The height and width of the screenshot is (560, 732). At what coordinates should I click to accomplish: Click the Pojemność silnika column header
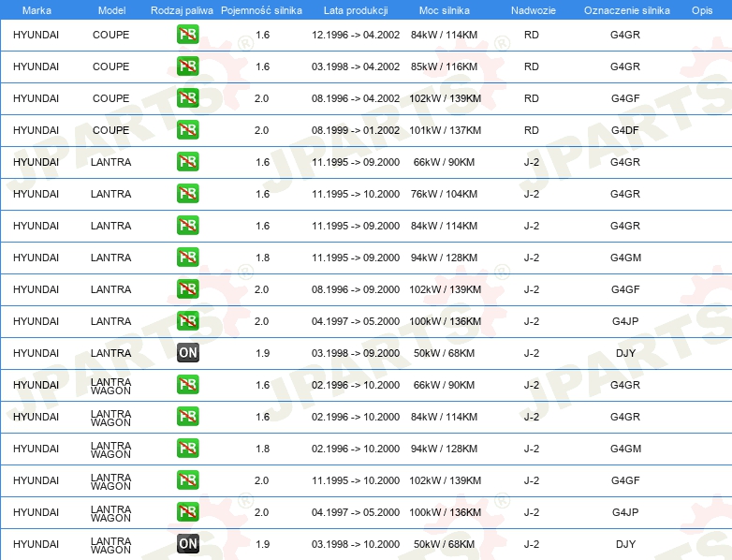tap(261, 10)
